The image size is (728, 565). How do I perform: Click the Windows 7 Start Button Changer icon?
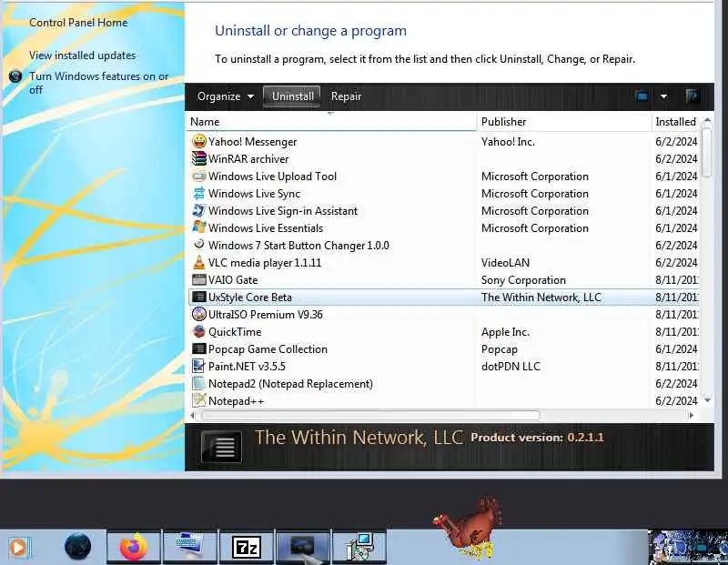click(x=199, y=245)
